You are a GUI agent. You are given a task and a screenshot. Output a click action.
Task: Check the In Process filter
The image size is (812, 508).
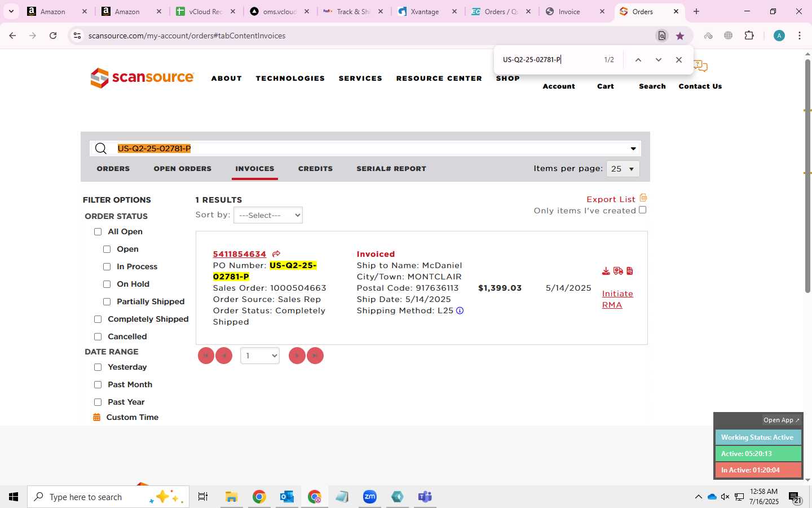coord(107,266)
